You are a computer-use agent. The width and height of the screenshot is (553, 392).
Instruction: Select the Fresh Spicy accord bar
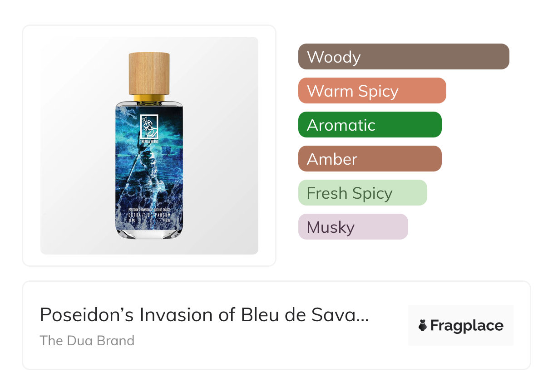[x=362, y=193]
